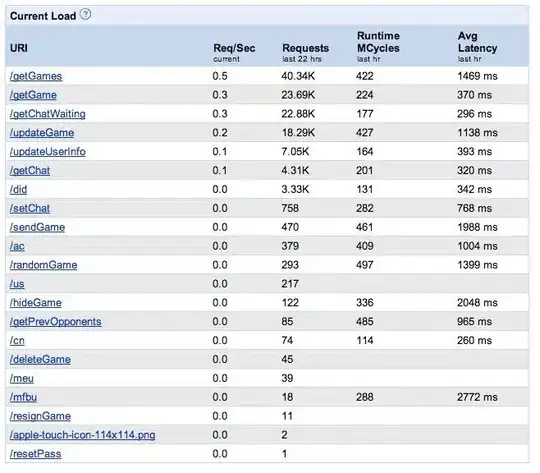Open the /deleteGame link
Screen dimensions: 540x473
pyautogui.click(x=40, y=360)
